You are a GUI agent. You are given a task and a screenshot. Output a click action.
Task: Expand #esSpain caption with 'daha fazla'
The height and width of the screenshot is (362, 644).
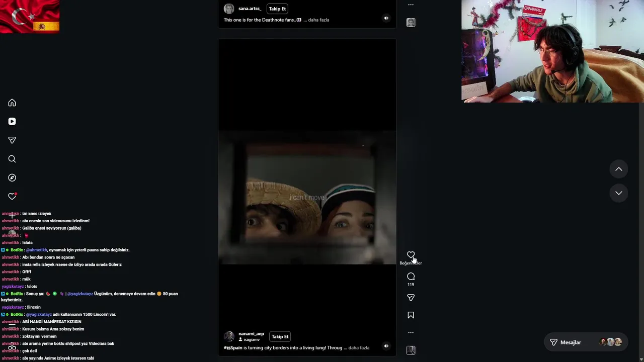[x=359, y=348]
